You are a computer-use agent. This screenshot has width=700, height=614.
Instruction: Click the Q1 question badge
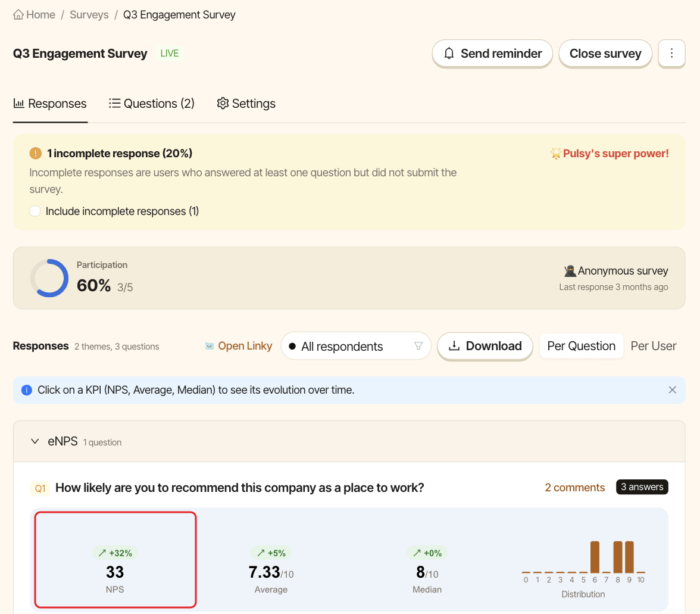pos(40,488)
